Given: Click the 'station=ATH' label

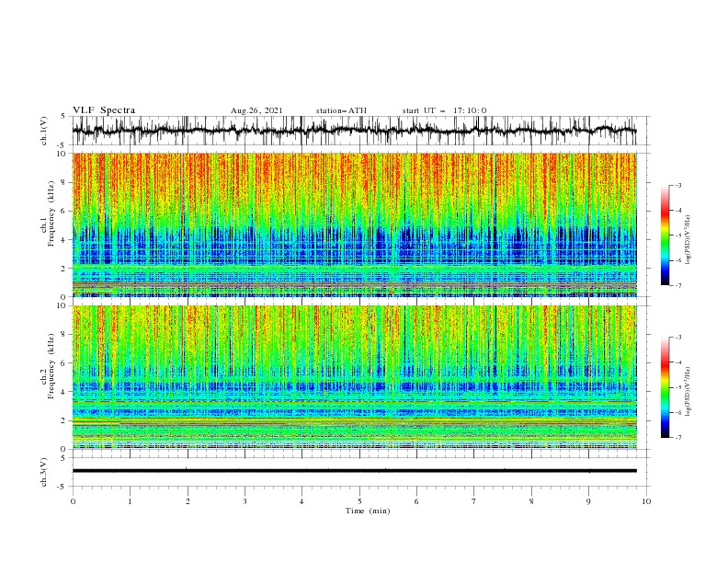Looking at the screenshot, I should (x=341, y=110).
